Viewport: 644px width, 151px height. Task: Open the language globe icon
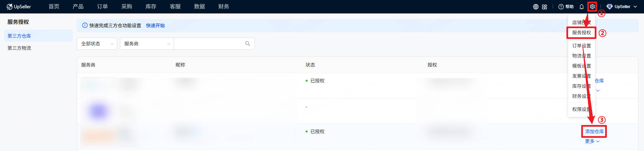(x=535, y=7)
